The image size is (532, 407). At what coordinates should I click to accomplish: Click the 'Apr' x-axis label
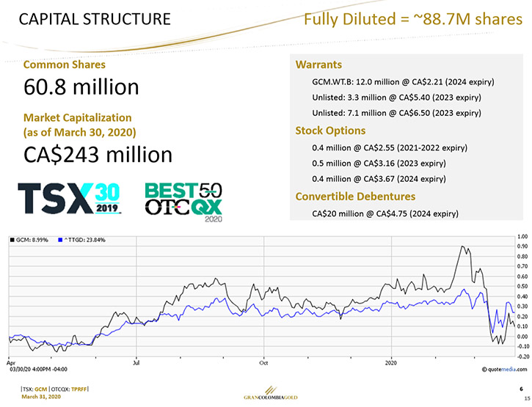(x=11, y=363)
